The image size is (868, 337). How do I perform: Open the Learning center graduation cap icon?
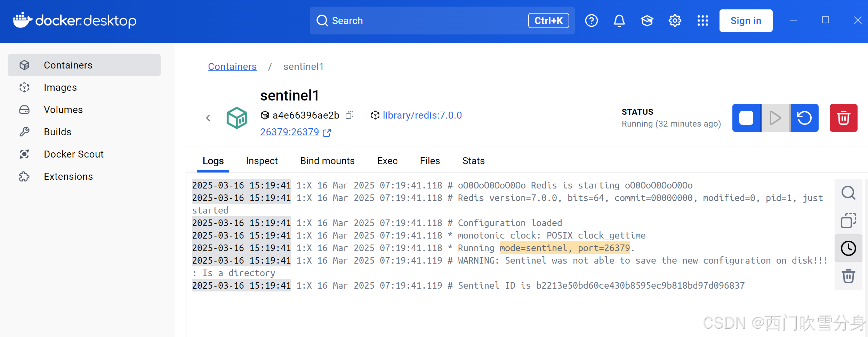click(x=647, y=21)
